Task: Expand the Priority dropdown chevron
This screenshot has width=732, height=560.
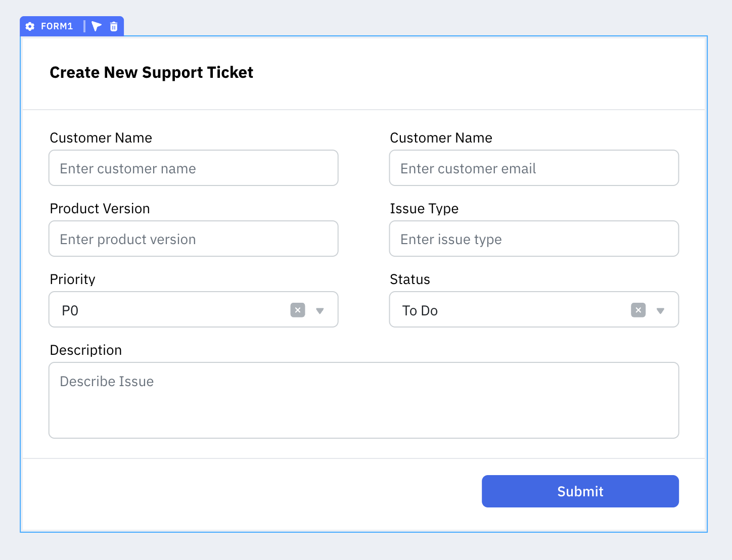Action: tap(319, 311)
